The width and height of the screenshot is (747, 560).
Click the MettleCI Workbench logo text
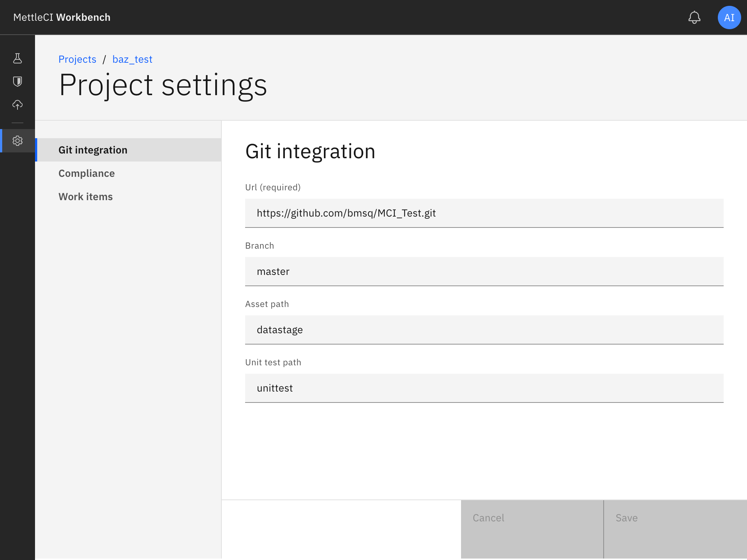click(x=62, y=17)
